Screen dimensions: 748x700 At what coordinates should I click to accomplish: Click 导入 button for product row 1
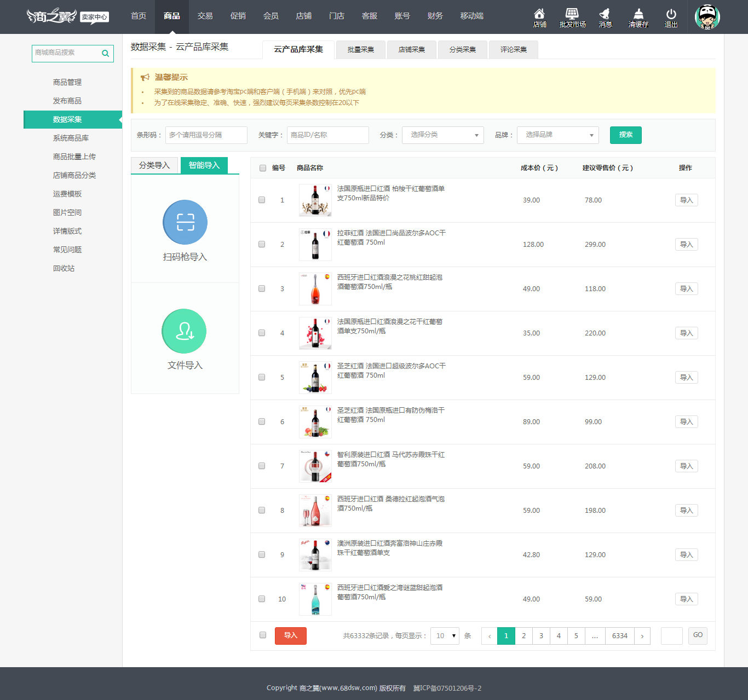687,200
